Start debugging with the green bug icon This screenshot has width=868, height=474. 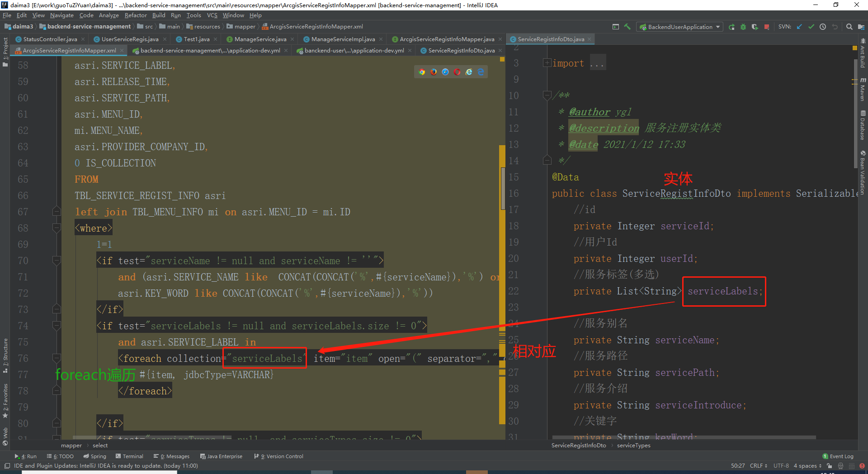[x=743, y=27]
